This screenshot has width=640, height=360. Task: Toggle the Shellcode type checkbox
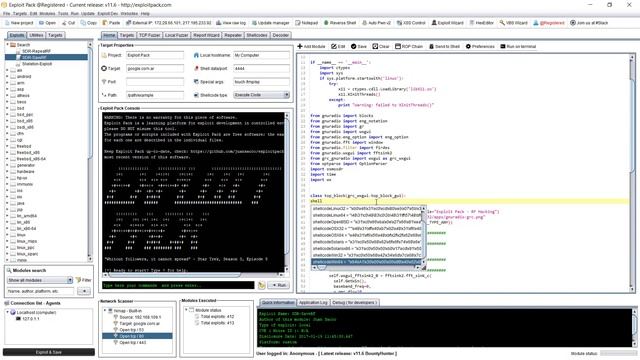pos(196,95)
